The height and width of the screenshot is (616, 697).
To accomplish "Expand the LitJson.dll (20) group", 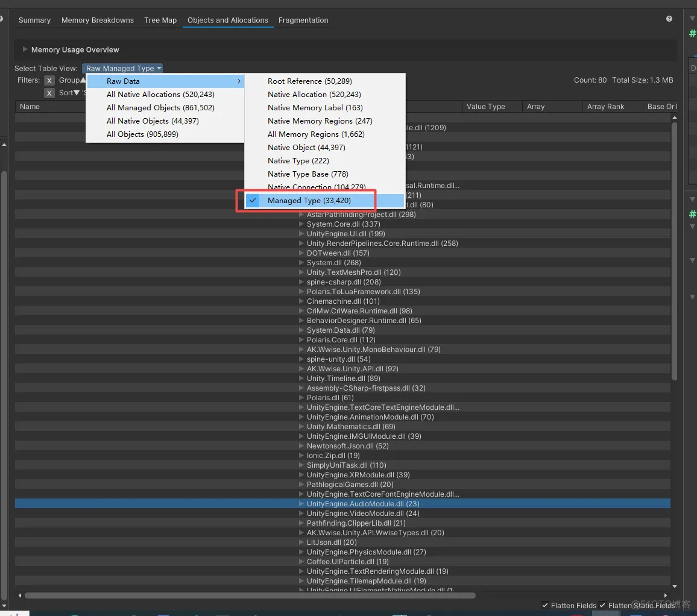I will tap(301, 542).
